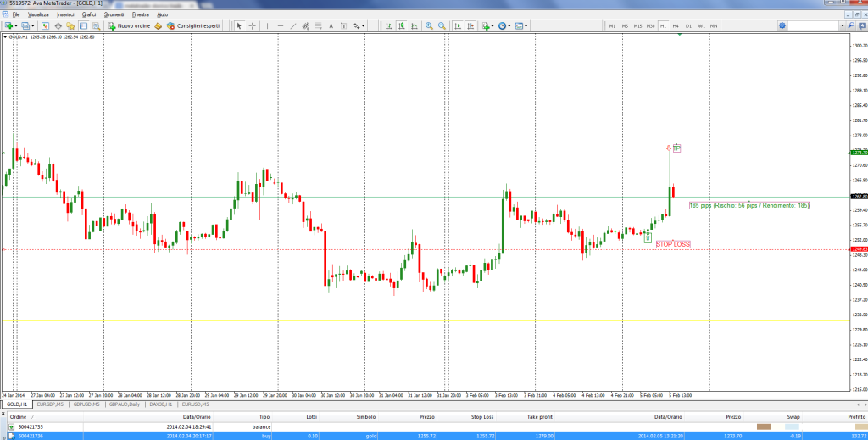868x440 pixels.
Task: Switch to the EURGBP,M5 chart tab
Action: tap(50, 404)
